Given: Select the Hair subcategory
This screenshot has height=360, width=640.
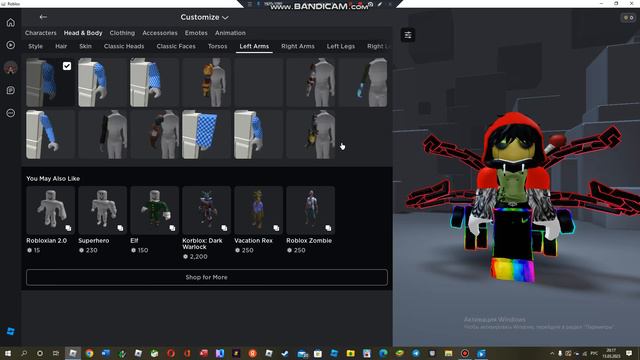Looking at the screenshot, I should pos(61,46).
